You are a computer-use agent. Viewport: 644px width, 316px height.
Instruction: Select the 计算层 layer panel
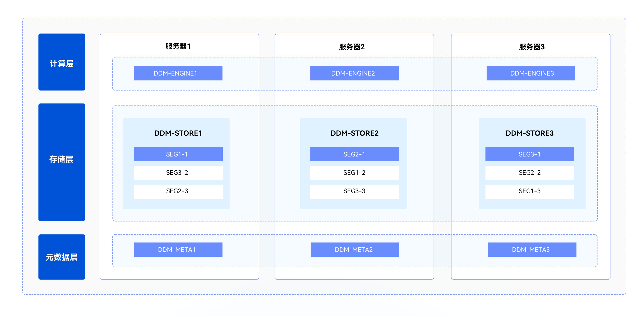pyautogui.click(x=61, y=62)
